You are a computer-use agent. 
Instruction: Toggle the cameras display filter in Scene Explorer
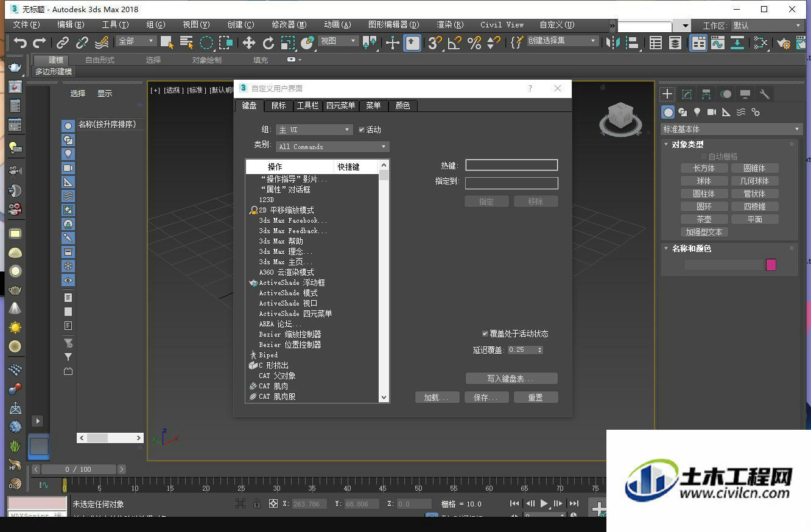point(68,167)
